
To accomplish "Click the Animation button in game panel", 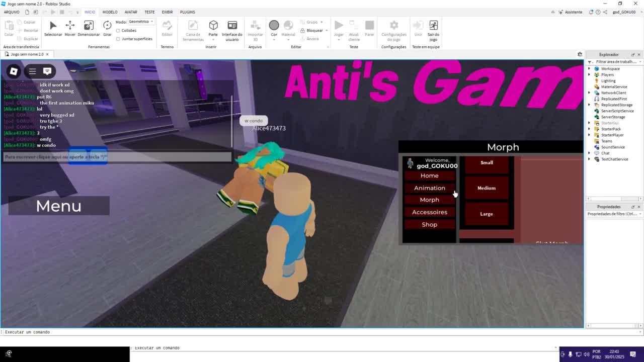I will [429, 188].
